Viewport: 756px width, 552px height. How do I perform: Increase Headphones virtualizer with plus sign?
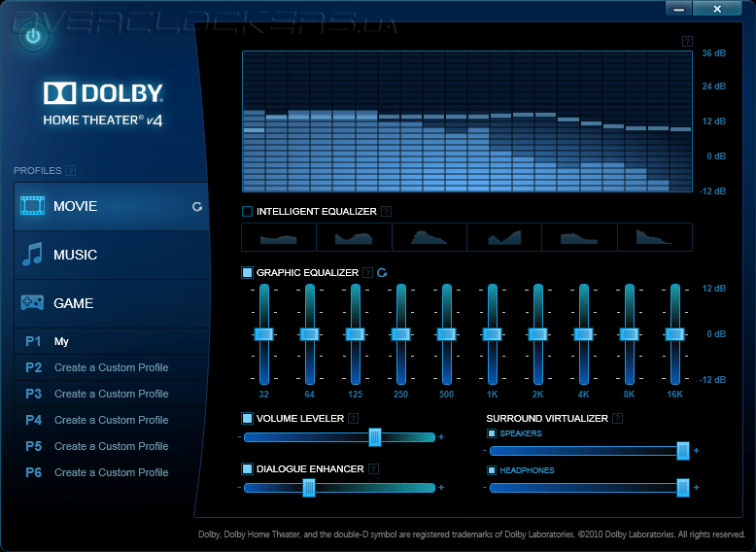tap(696, 488)
